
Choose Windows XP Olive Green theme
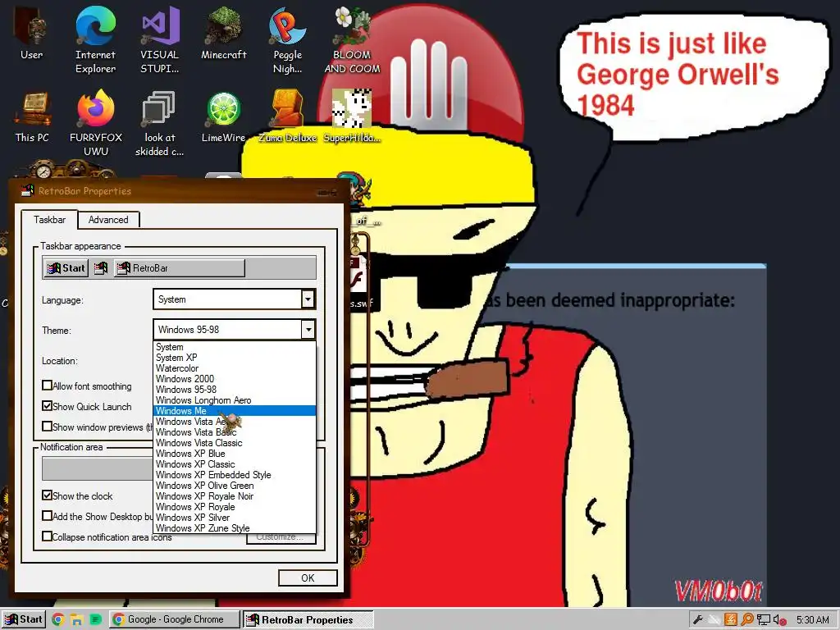235,486
